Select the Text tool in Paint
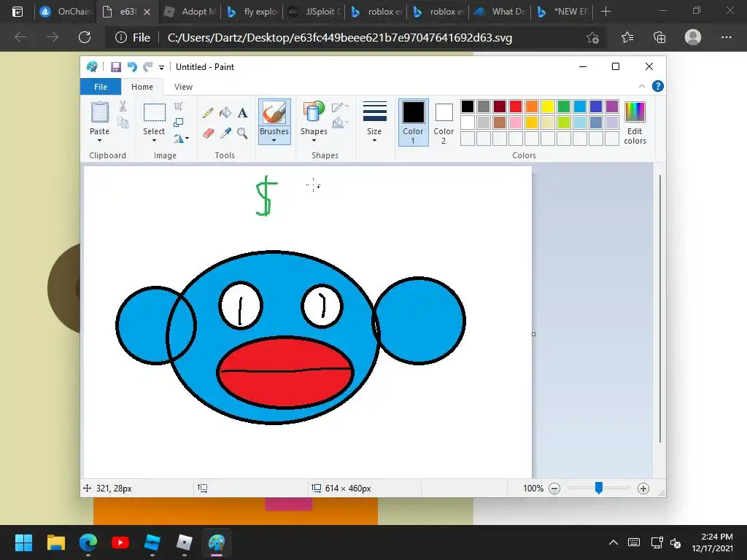The width and height of the screenshot is (747, 560). click(x=242, y=113)
